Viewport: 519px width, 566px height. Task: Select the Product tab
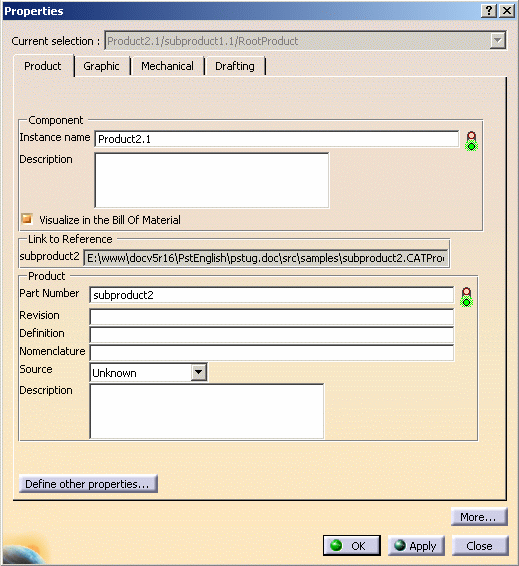43,66
